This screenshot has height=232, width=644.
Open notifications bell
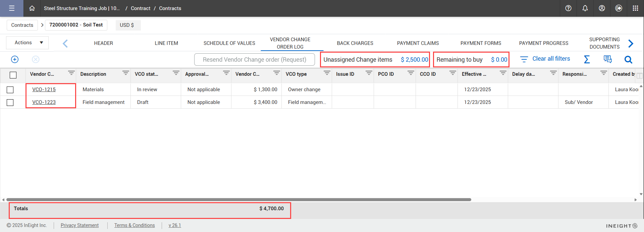click(585, 8)
